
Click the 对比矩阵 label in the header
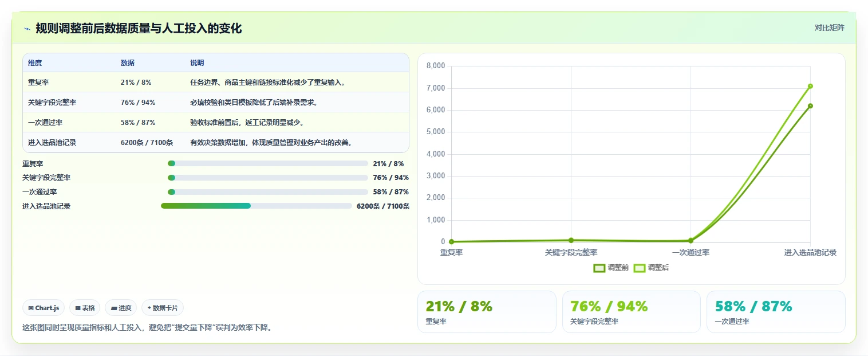coord(829,28)
